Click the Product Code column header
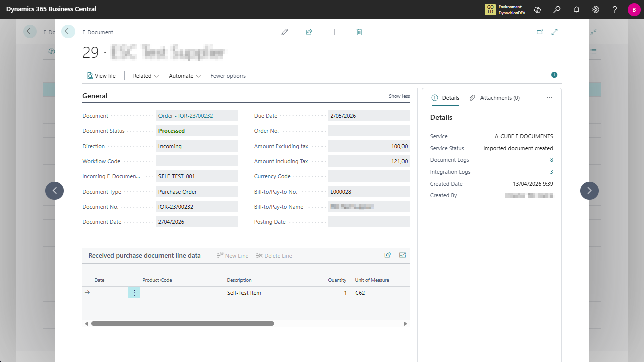 click(x=157, y=280)
